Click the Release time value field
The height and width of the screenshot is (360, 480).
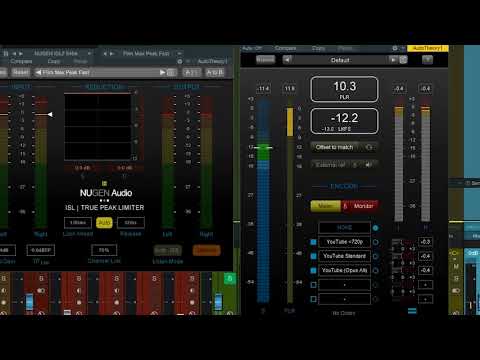coord(131,222)
